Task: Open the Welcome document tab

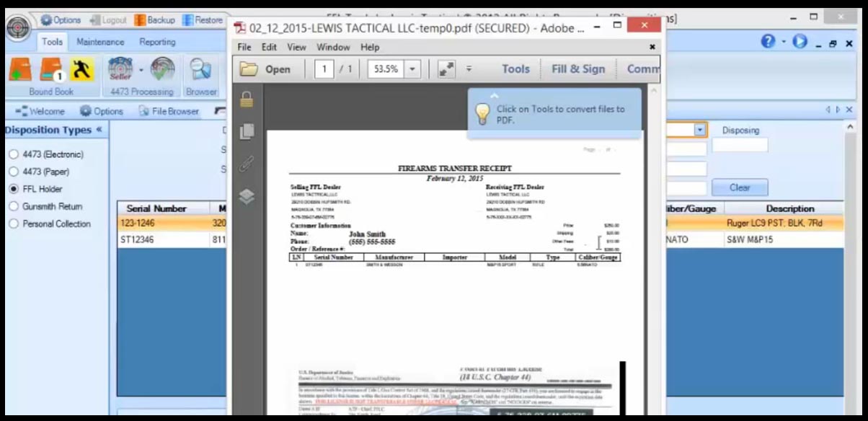Action: click(x=40, y=111)
